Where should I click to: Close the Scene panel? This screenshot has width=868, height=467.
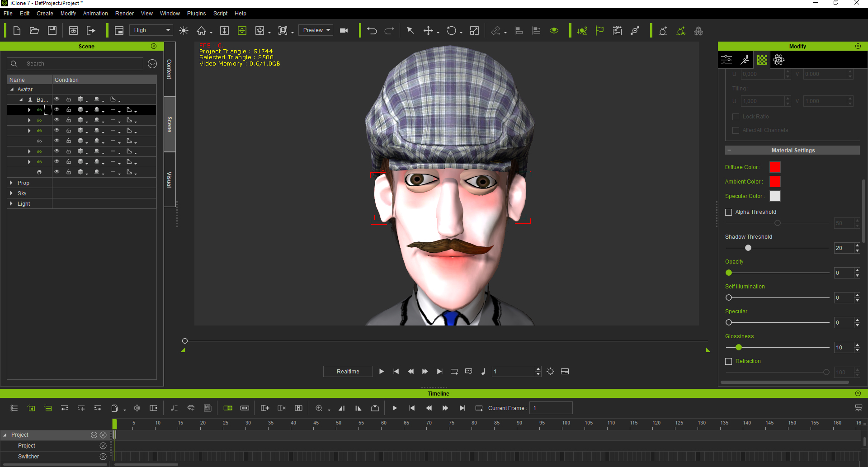coord(154,46)
